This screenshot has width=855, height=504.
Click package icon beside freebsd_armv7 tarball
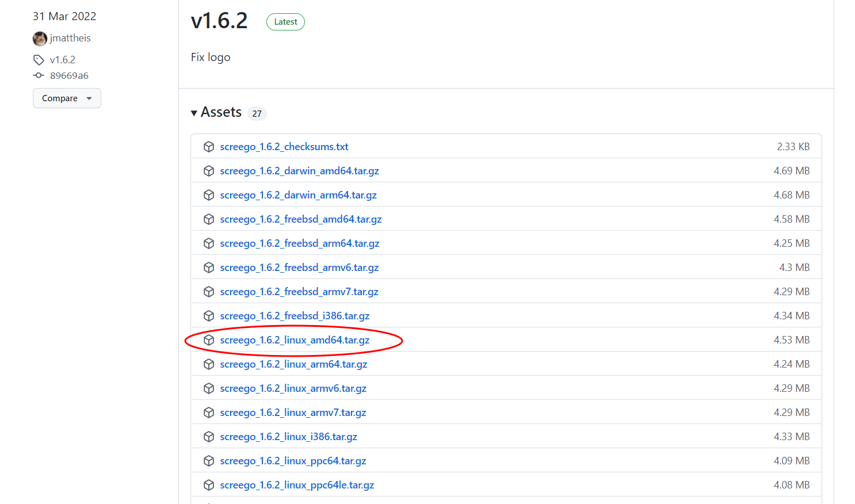(x=209, y=292)
